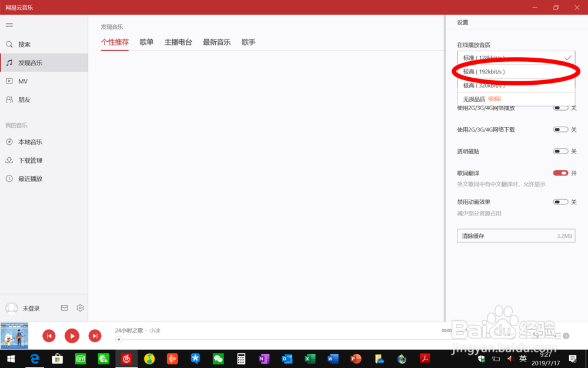Open settings via the gear icon
588x368 pixels.
tap(80, 308)
